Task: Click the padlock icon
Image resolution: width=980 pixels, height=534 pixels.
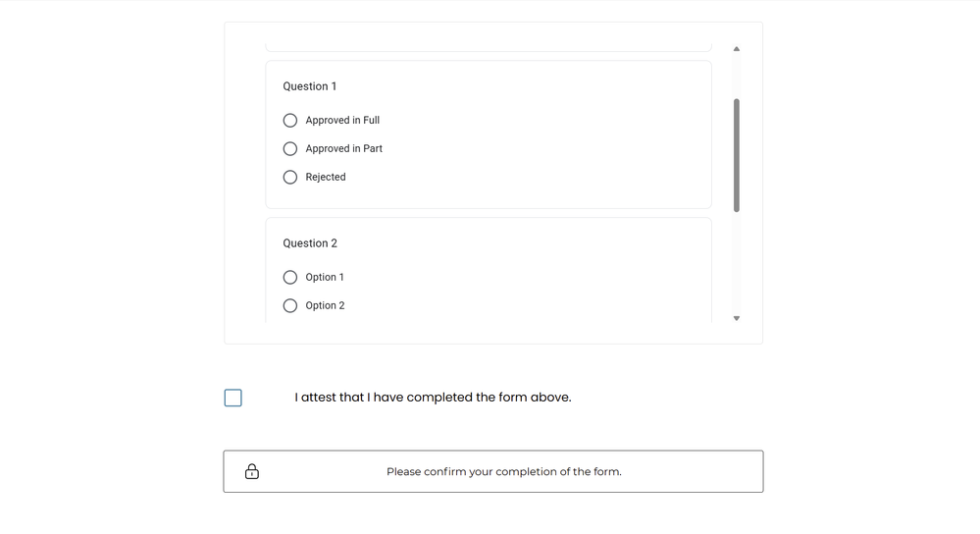Action: point(252,471)
